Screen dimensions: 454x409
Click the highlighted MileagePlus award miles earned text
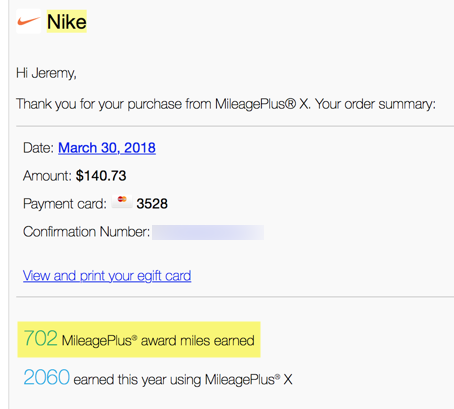(158, 341)
